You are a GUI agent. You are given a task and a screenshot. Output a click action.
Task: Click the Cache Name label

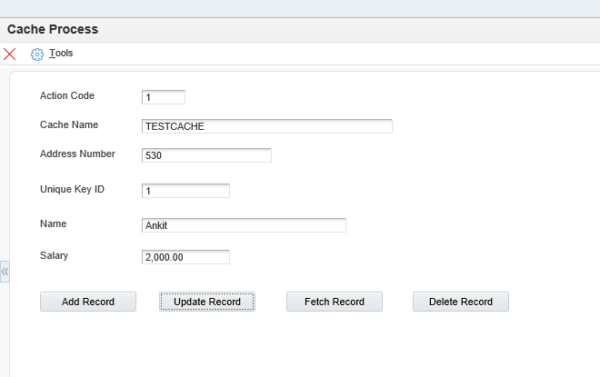(69, 125)
